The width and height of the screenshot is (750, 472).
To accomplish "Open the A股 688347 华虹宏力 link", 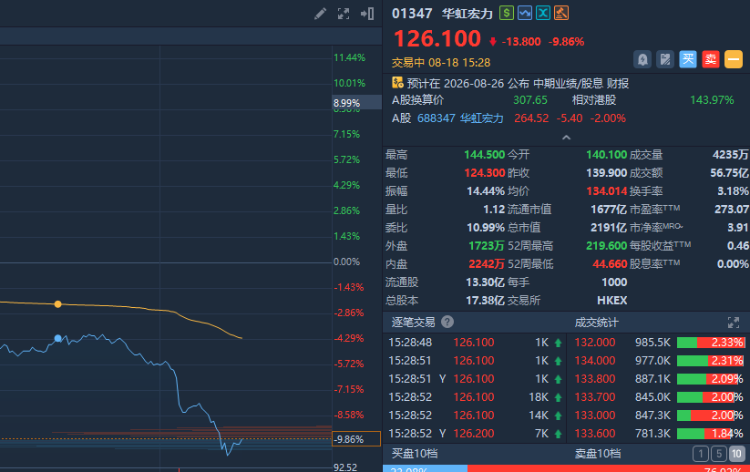I will pyautogui.click(x=460, y=118).
